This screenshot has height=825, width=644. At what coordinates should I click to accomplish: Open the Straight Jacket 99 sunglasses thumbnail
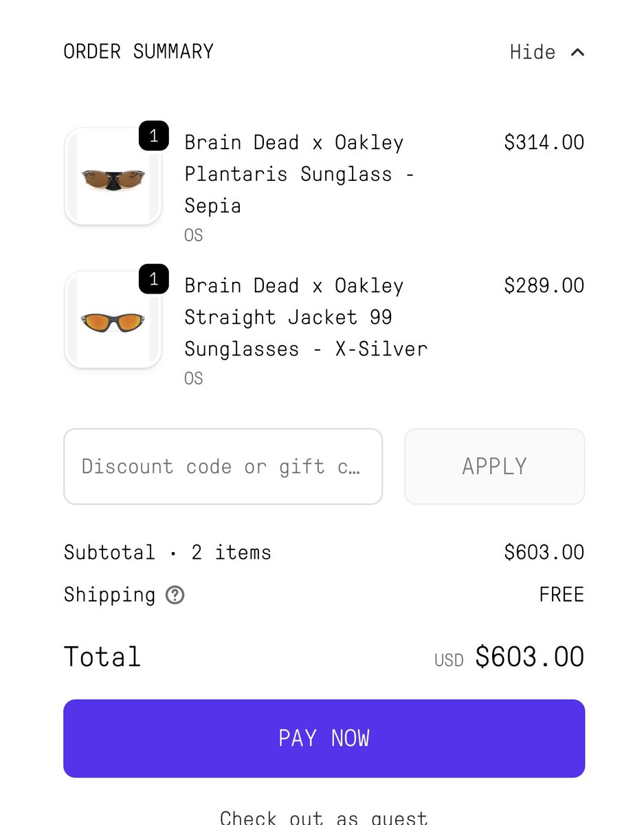coord(113,320)
